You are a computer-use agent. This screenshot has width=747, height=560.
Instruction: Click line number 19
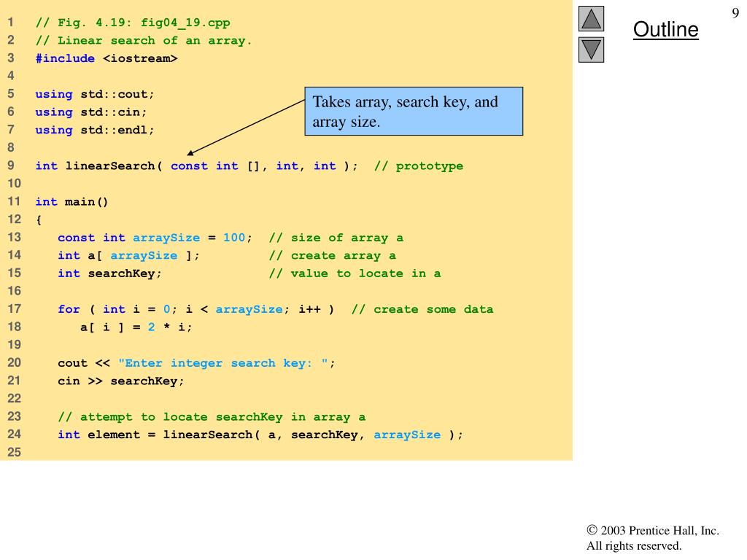15,345
